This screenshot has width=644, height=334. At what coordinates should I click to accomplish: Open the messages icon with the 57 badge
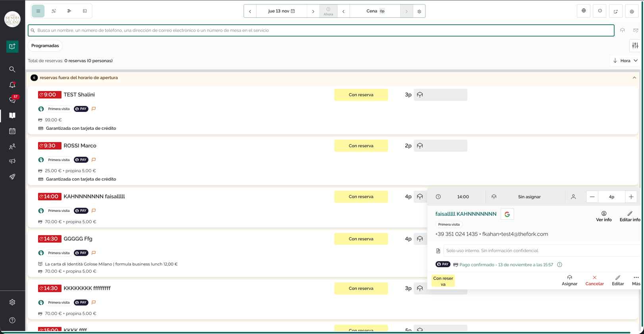point(12,100)
